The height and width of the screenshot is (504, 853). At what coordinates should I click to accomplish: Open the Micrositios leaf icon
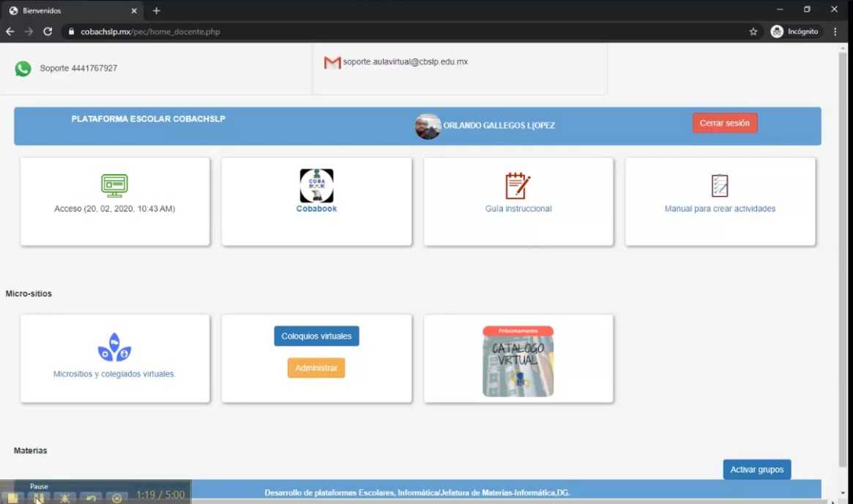pyautogui.click(x=114, y=349)
